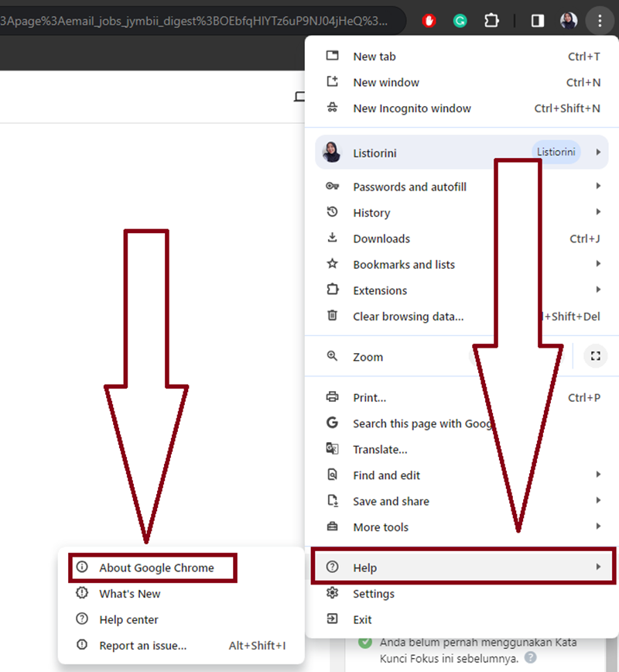Open Settings from the menu
The height and width of the screenshot is (672, 619).
(x=463, y=594)
